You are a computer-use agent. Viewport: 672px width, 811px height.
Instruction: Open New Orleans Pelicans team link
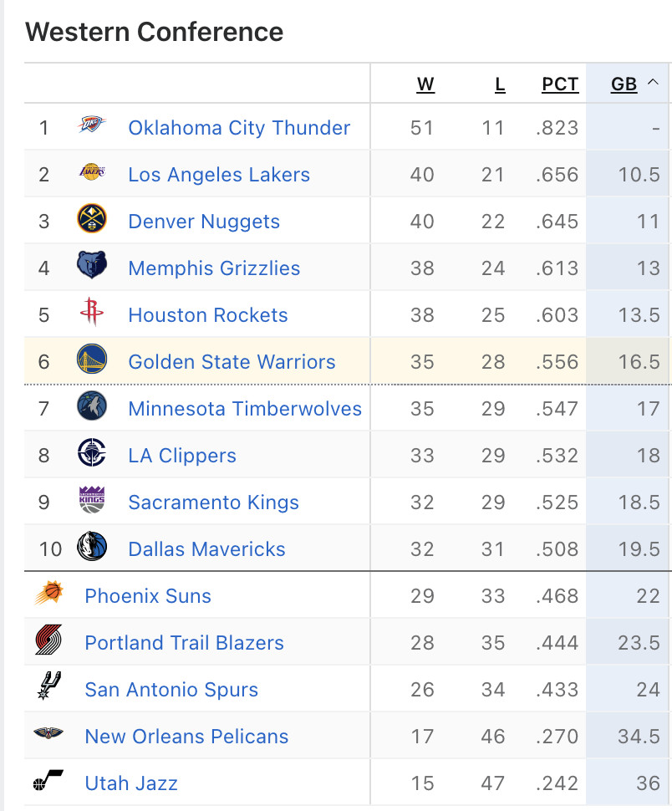pyautogui.click(x=186, y=737)
